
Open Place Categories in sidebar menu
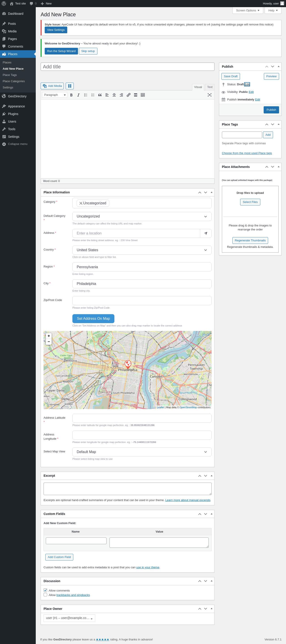14,81
